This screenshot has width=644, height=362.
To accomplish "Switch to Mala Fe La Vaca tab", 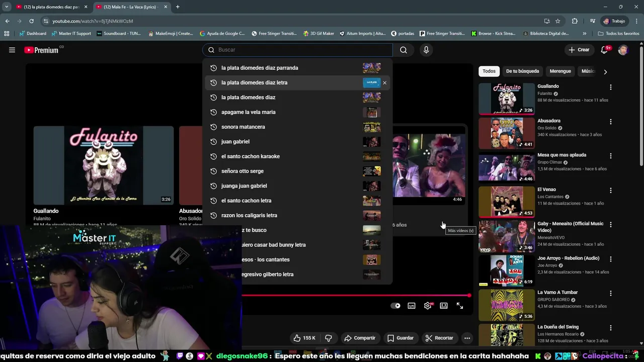I will (x=132, y=7).
